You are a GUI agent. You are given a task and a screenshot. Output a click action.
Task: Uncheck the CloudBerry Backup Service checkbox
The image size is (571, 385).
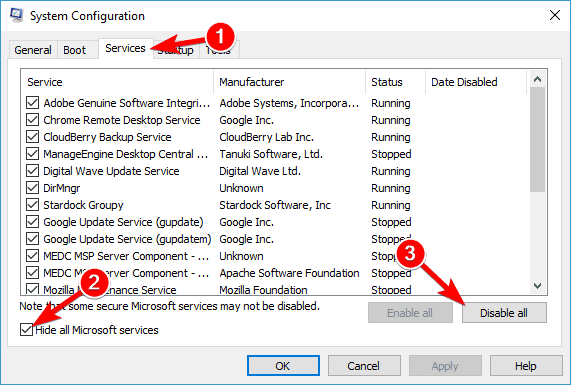pyautogui.click(x=32, y=137)
